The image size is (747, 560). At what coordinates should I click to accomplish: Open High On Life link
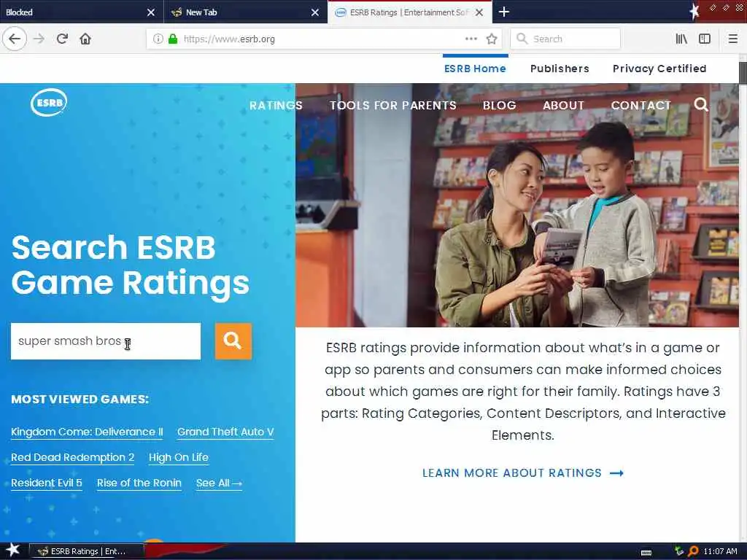tap(179, 458)
